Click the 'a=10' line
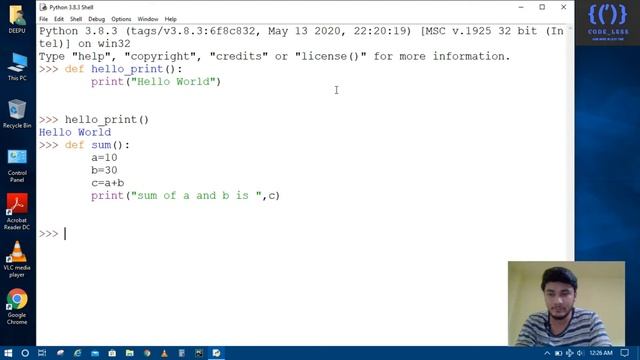The image size is (640, 360). pos(104,158)
